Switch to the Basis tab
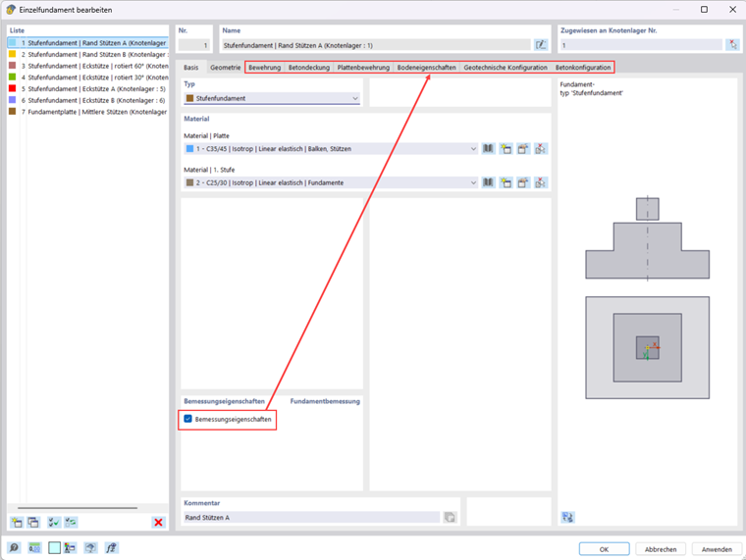 pyautogui.click(x=190, y=68)
